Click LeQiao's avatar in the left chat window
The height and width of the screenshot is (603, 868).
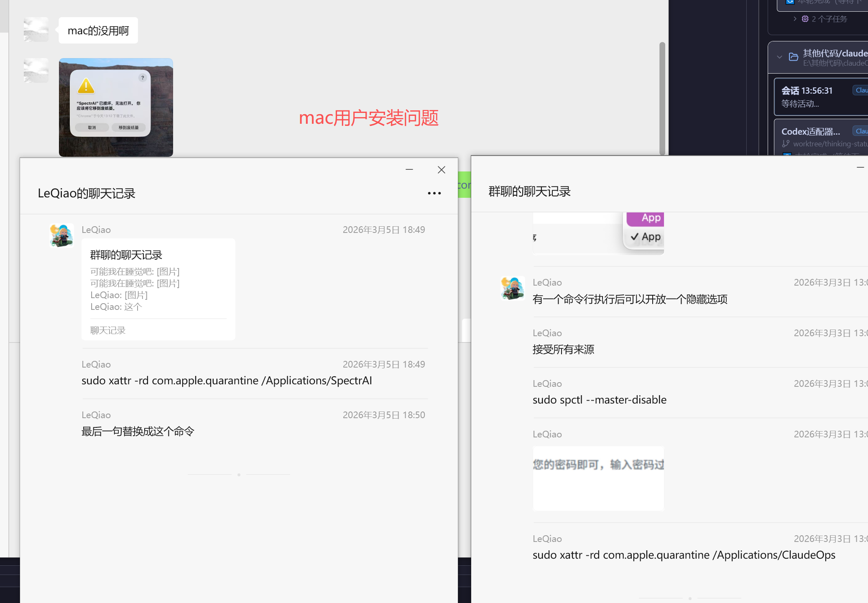(61, 235)
